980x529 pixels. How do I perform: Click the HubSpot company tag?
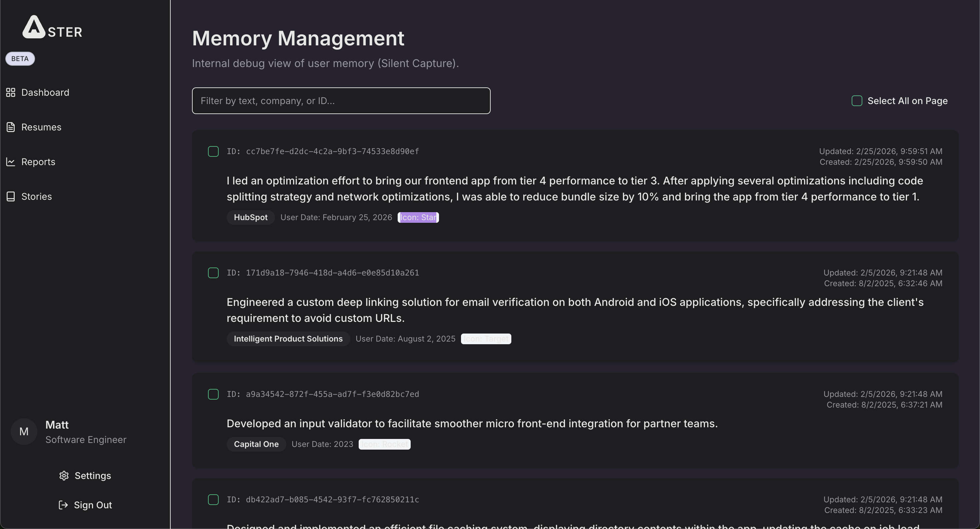click(251, 217)
